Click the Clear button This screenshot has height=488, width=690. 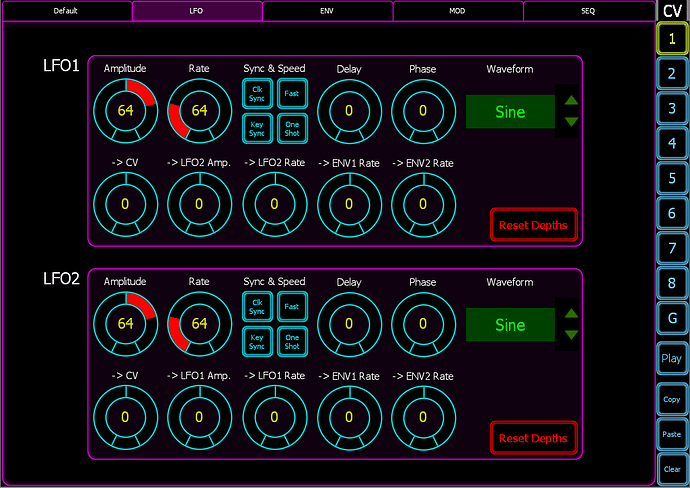[x=672, y=469]
